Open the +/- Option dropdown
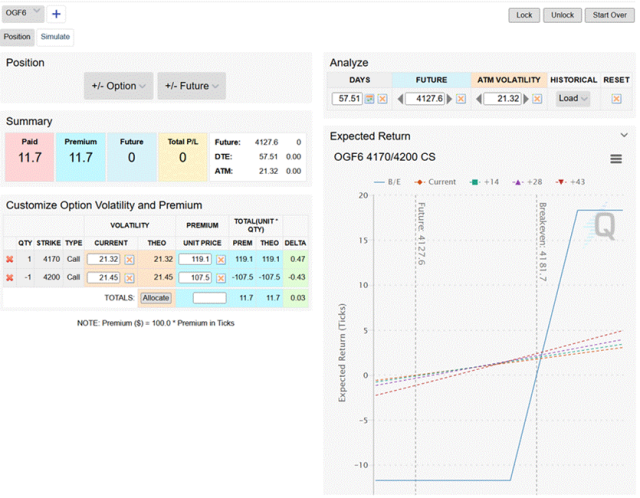Viewport: 640px width, 498px height. pyautogui.click(x=118, y=86)
